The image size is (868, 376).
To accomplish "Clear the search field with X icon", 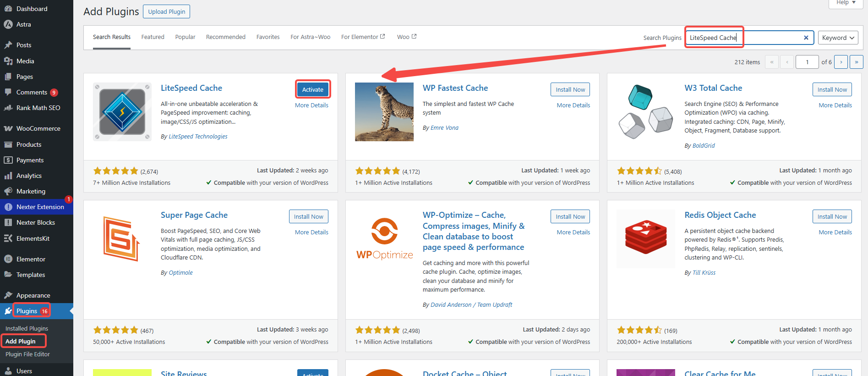I will tap(806, 38).
